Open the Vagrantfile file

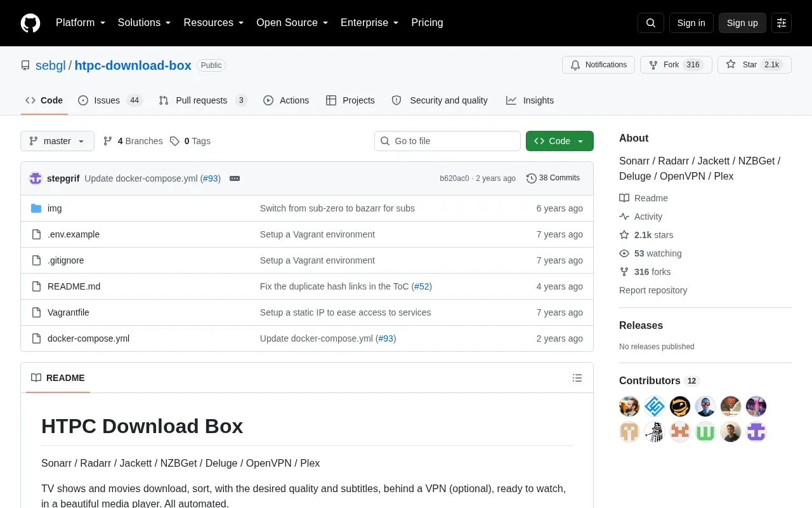(69, 312)
